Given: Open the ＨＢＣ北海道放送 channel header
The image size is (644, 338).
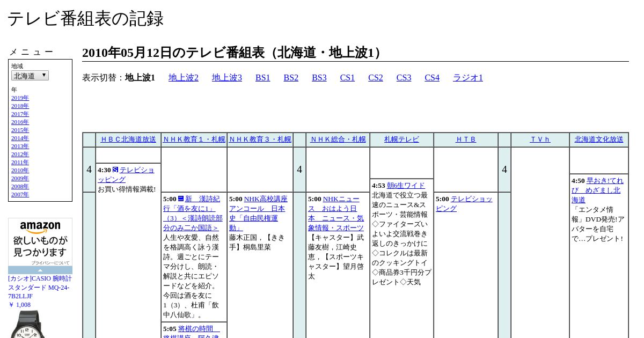Looking at the screenshot, I should click(128, 139).
